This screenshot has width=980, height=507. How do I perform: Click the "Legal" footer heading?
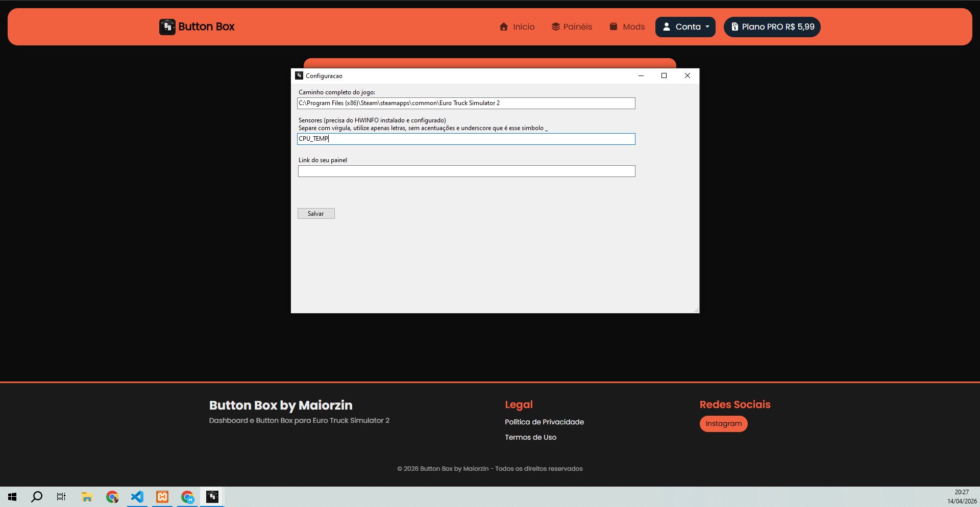519,404
